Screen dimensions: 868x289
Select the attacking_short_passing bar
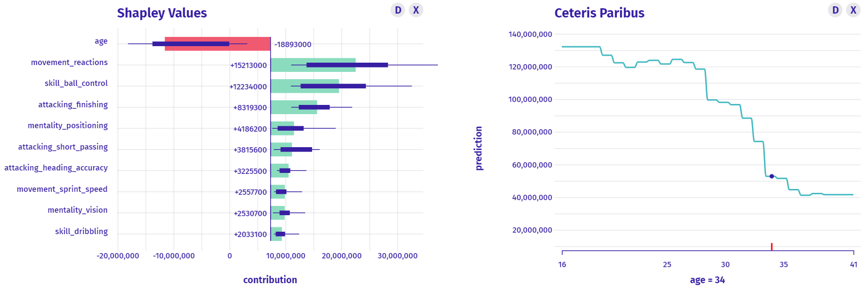(x=281, y=150)
